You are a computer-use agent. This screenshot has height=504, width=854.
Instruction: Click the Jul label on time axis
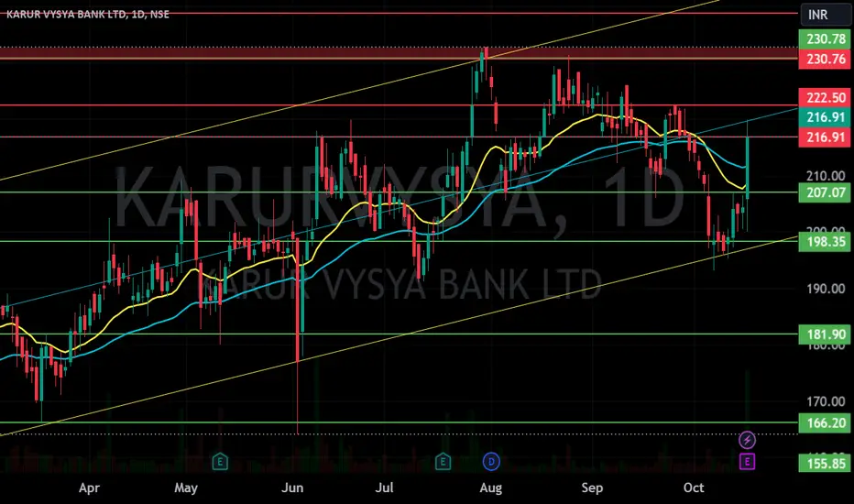click(x=385, y=488)
